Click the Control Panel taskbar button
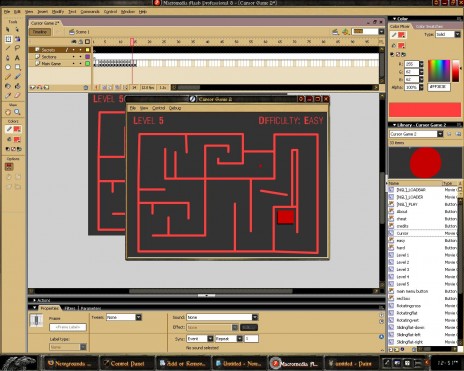This screenshot has height=371, width=464. (127, 364)
